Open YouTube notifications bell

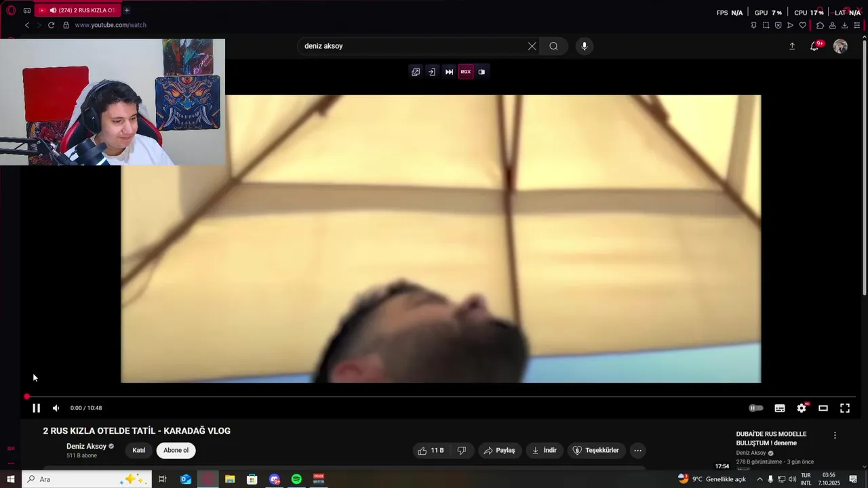[814, 46]
